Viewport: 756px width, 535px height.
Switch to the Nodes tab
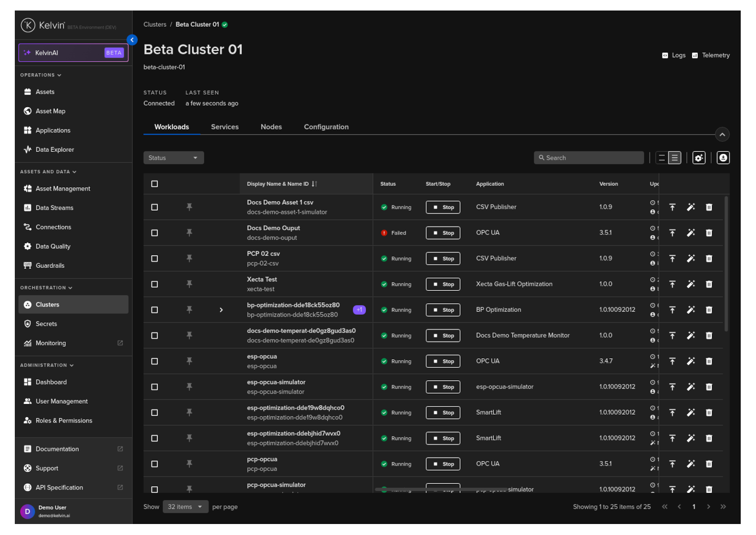pos(271,127)
